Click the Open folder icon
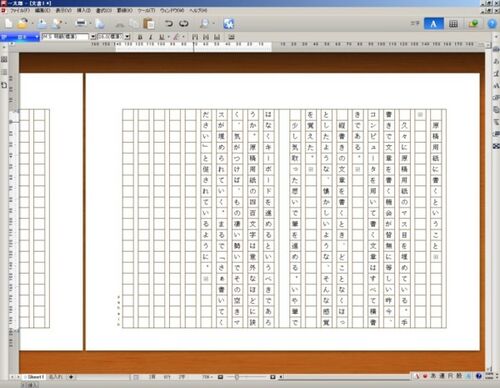 (x=22, y=24)
